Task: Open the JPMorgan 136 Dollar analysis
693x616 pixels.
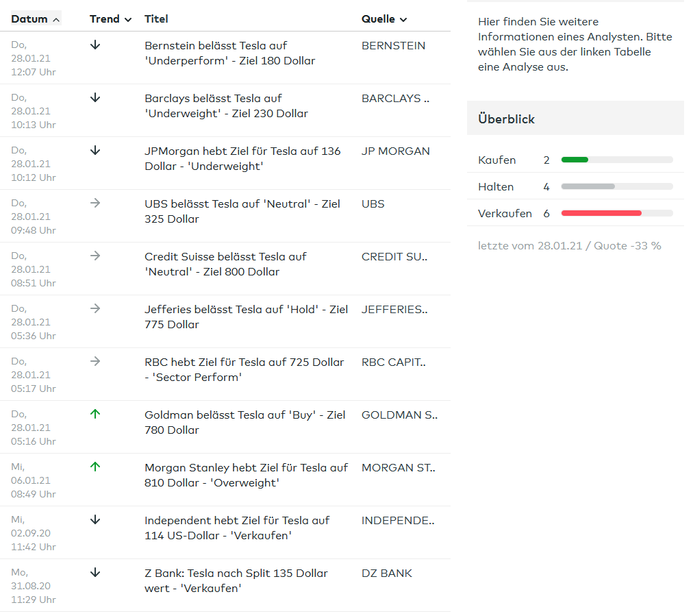Action: tap(242, 158)
